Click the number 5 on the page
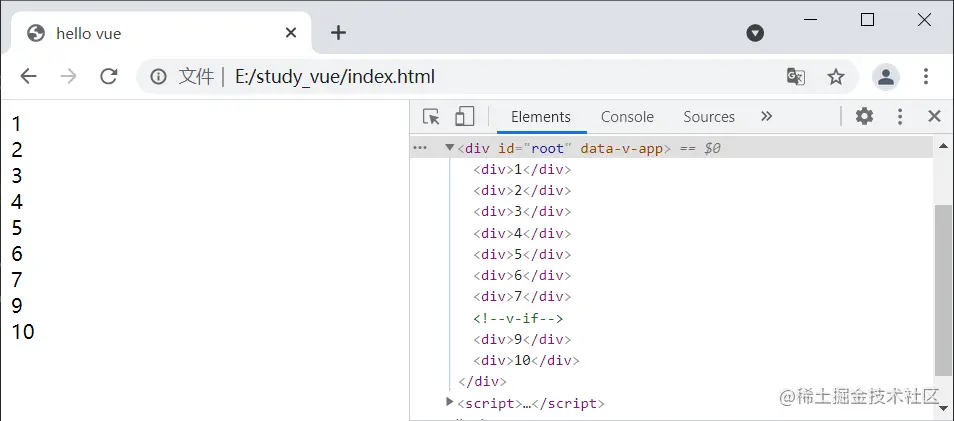The width and height of the screenshot is (954, 421). [x=16, y=228]
